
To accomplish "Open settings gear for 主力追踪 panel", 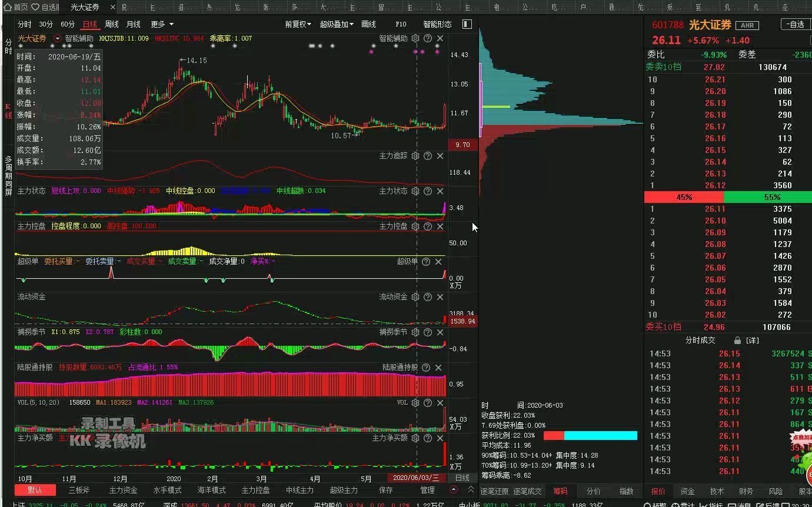I will 415,156.
